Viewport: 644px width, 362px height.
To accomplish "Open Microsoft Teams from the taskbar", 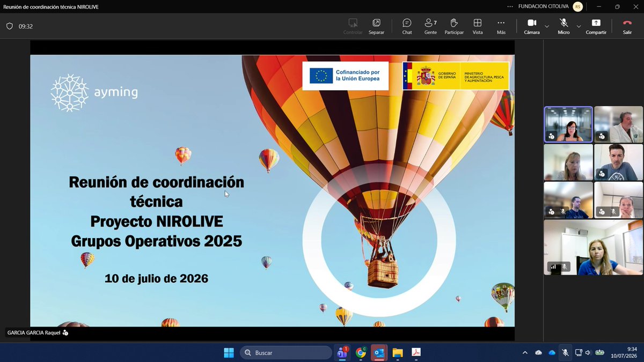I will click(342, 352).
